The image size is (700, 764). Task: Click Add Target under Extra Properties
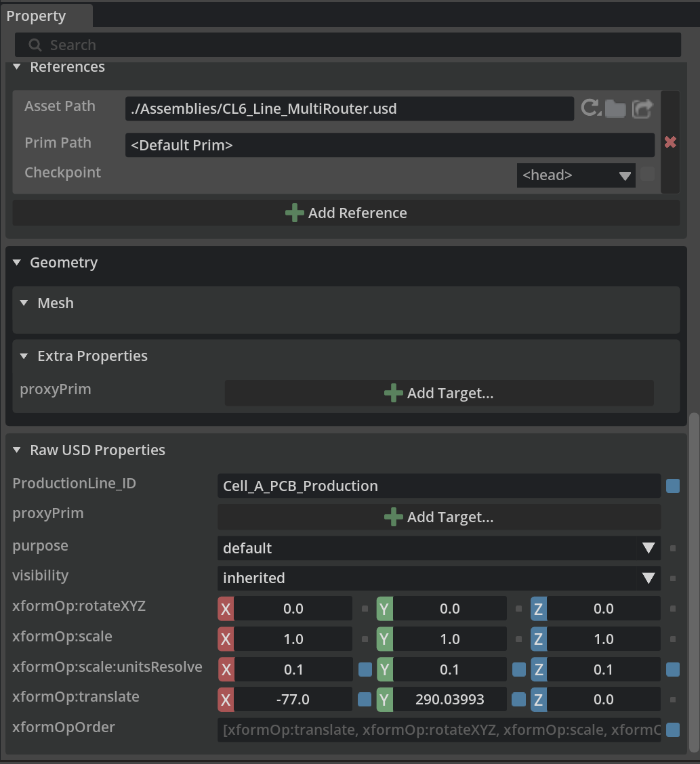coord(438,394)
